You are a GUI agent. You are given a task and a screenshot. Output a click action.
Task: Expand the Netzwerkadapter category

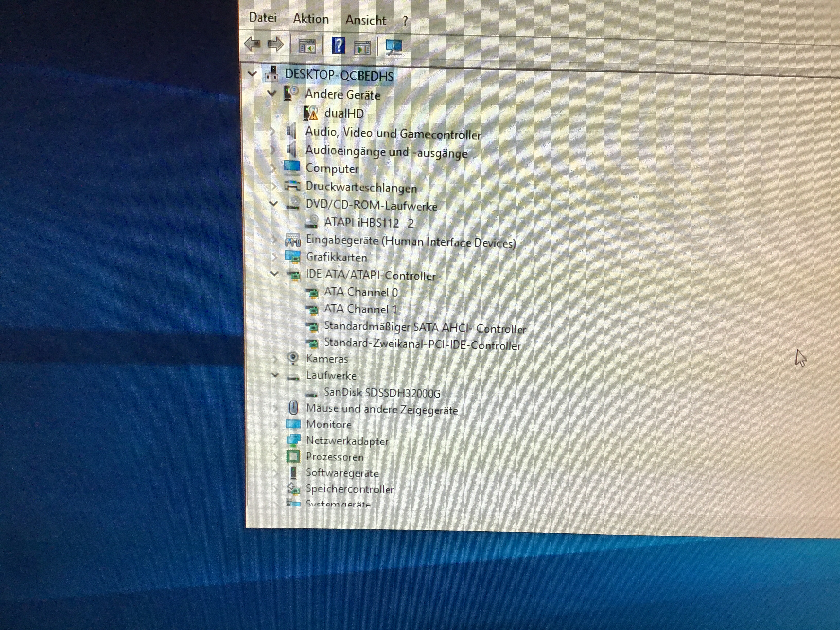click(276, 441)
